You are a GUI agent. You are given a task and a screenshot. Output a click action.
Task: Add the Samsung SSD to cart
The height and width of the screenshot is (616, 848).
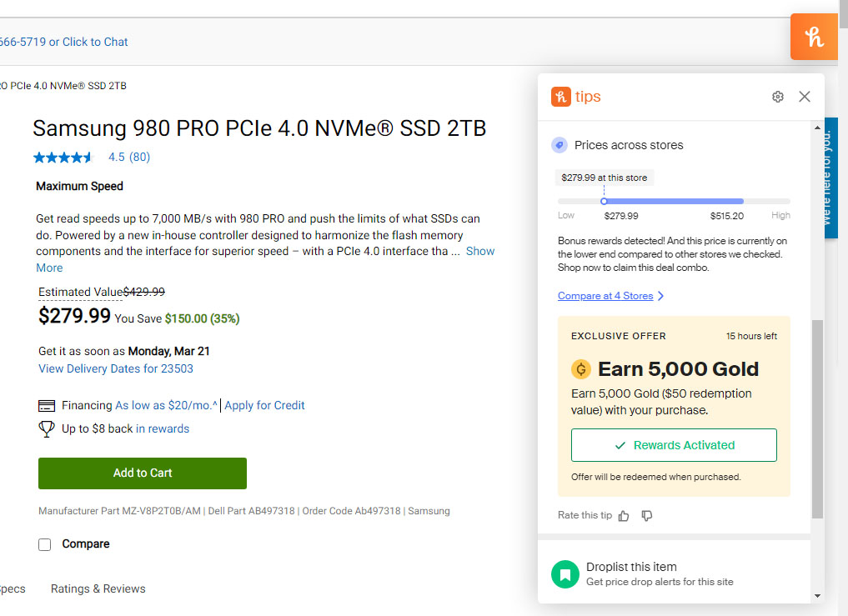(x=143, y=473)
